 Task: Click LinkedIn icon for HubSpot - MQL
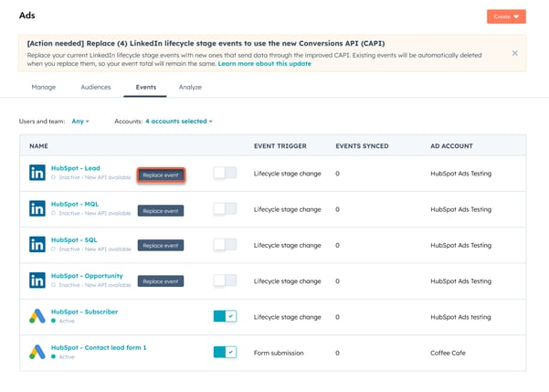[x=37, y=208]
